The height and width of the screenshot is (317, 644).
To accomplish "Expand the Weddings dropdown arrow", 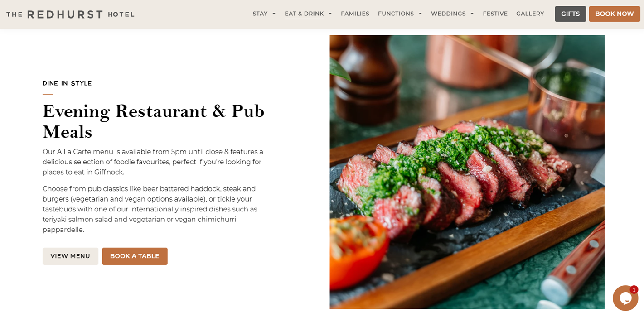I will click(x=472, y=14).
